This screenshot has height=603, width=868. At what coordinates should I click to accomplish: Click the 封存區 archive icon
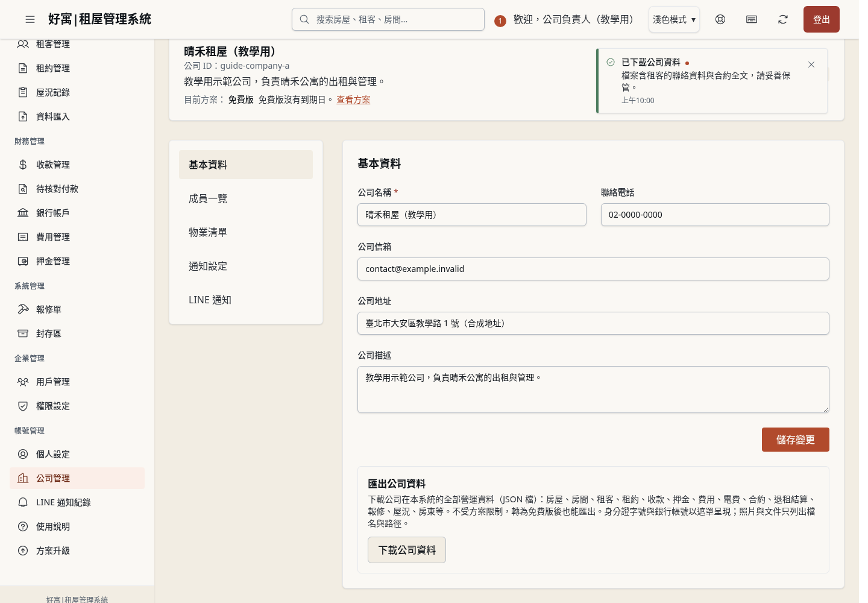click(23, 333)
